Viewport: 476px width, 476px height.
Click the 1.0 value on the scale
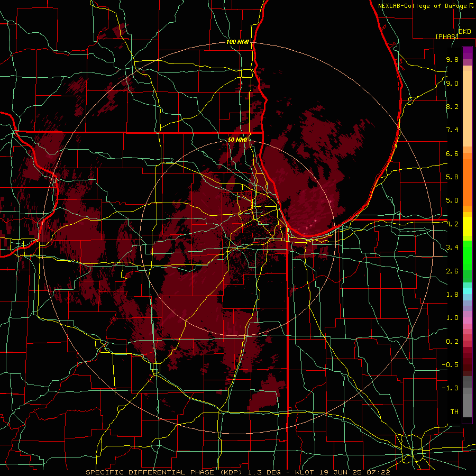coord(452,318)
